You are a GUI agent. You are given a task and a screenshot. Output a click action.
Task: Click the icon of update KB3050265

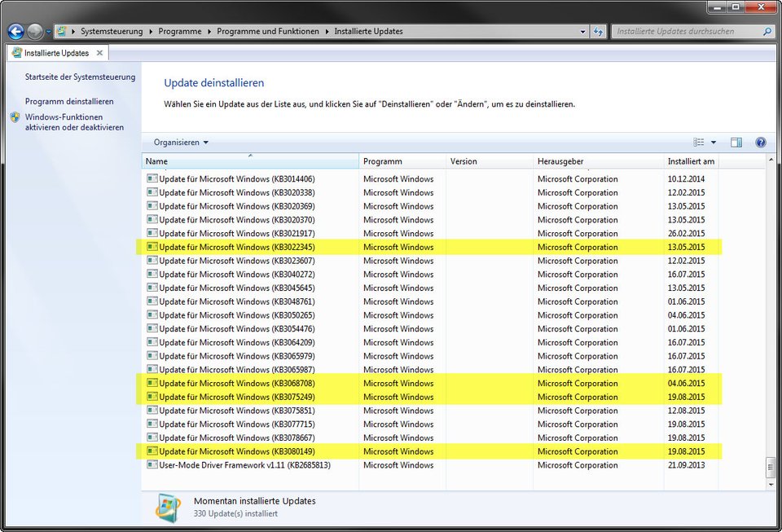point(152,314)
